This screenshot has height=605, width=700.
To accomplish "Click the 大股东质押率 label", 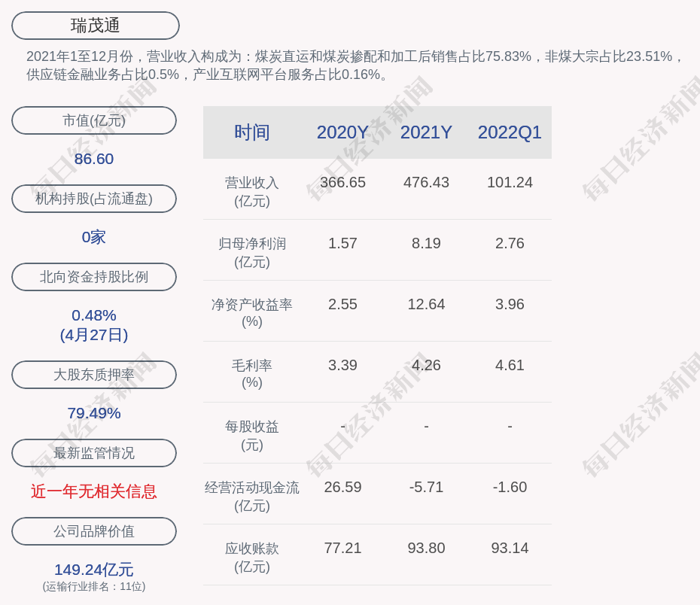I will pyautogui.click(x=94, y=375).
